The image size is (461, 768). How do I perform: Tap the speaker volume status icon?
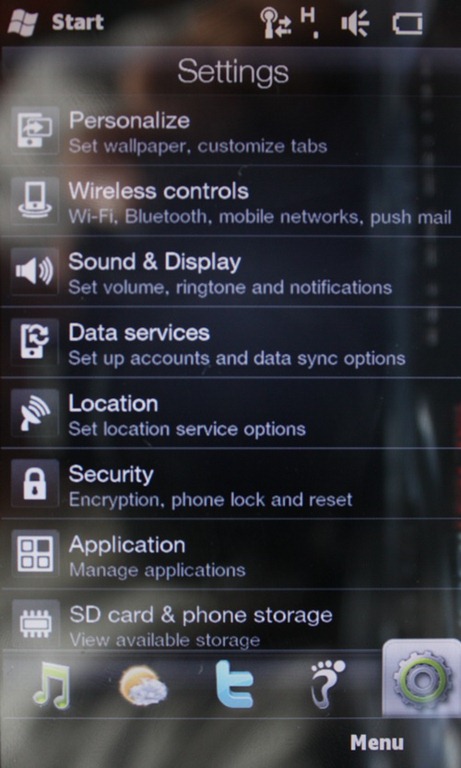355,24
